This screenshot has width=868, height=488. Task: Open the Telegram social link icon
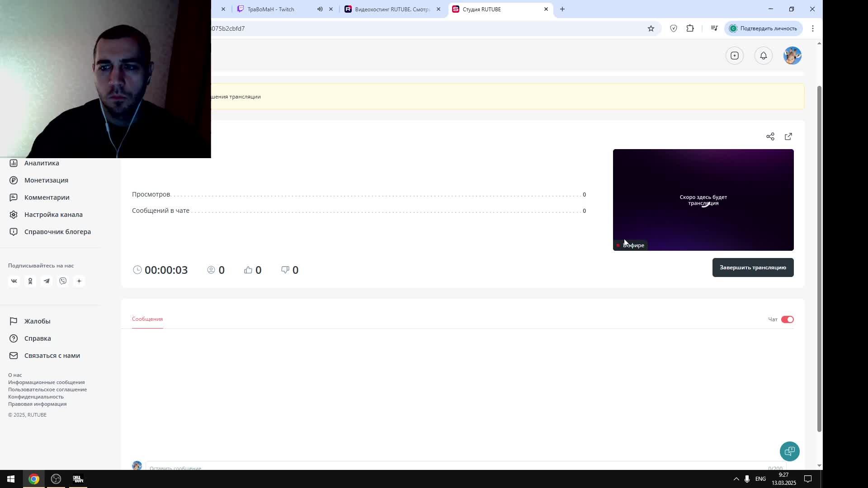pos(47,281)
